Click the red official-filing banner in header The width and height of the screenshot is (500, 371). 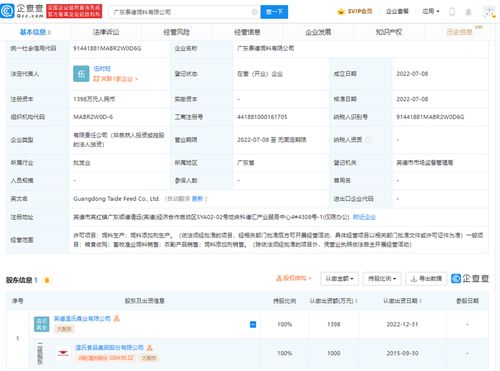point(74,11)
